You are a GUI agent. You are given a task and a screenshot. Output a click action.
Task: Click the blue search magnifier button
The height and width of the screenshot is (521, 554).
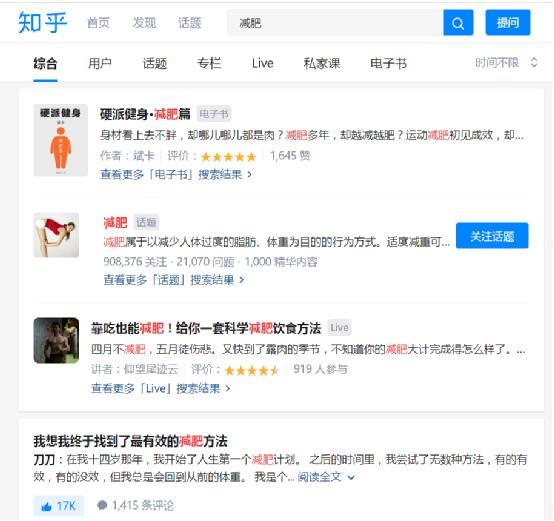pos(458,23)
